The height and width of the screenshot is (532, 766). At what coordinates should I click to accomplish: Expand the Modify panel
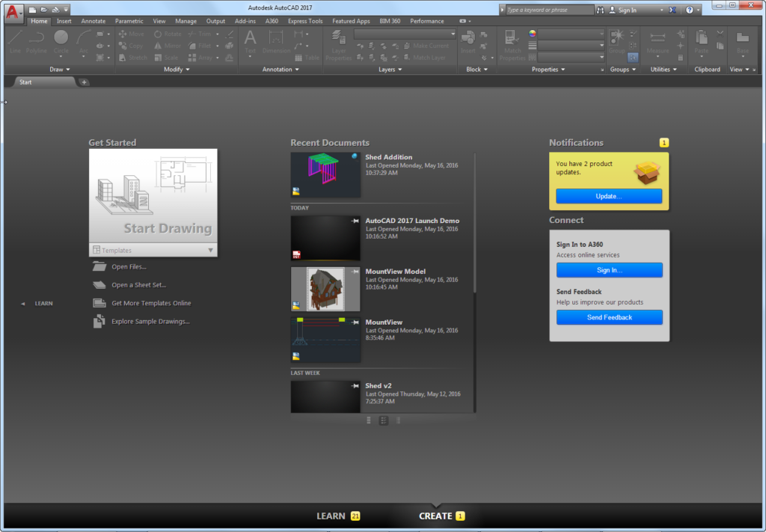pos(177,70)
